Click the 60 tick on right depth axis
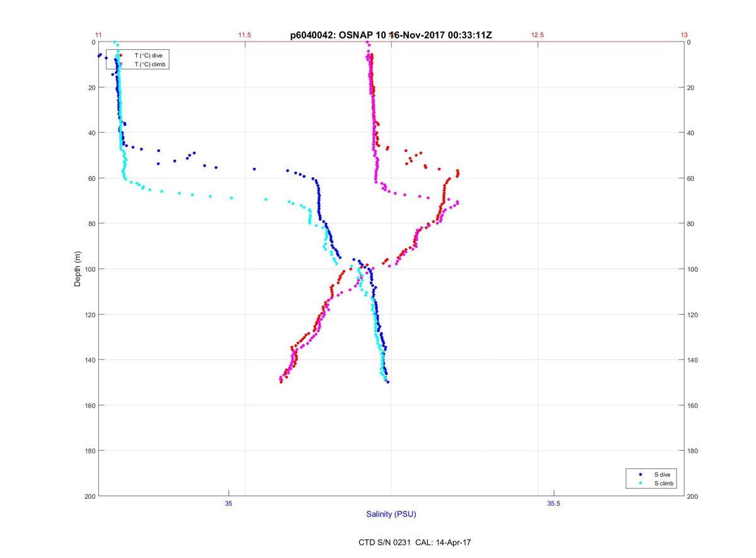The width and height of the screenshot is (756, 558). click(x=691, y=178)
